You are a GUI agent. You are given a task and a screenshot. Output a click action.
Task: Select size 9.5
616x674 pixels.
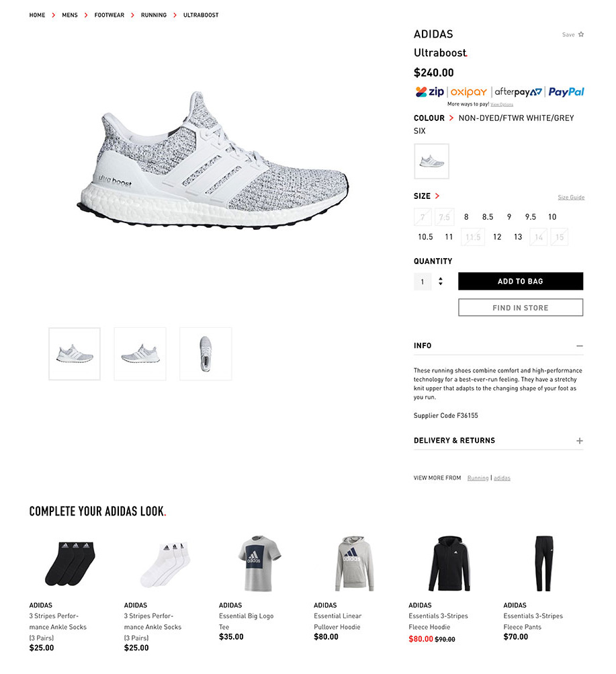(530, 217)
